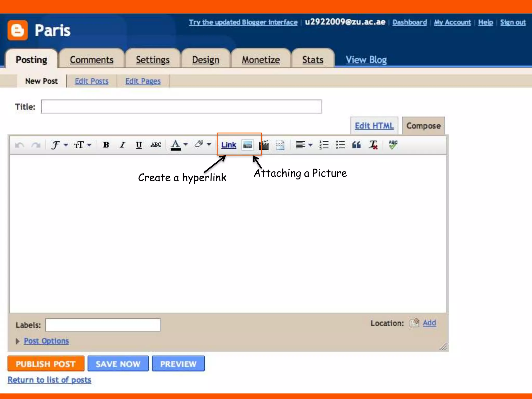Screen dimensions: 532x399
Task: Open the Edit Pages subtab
Action: click(x=143, y=81)
